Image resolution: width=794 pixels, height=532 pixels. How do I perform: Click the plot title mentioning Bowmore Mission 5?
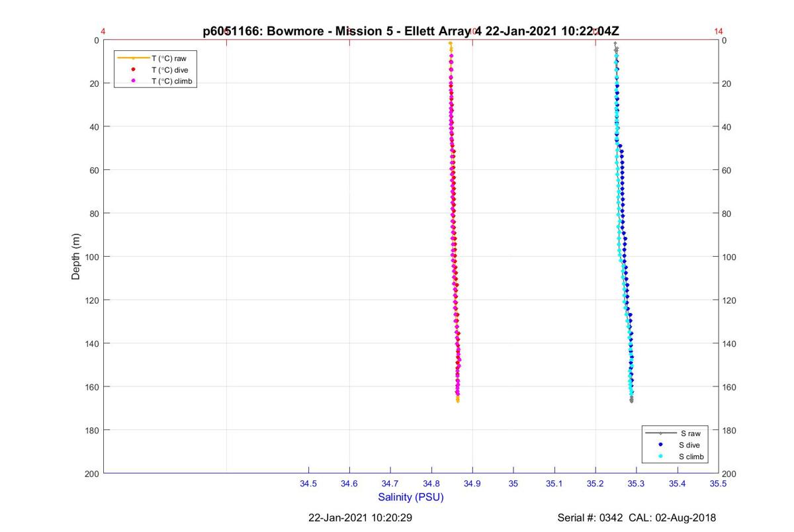[x=411, y=31]
